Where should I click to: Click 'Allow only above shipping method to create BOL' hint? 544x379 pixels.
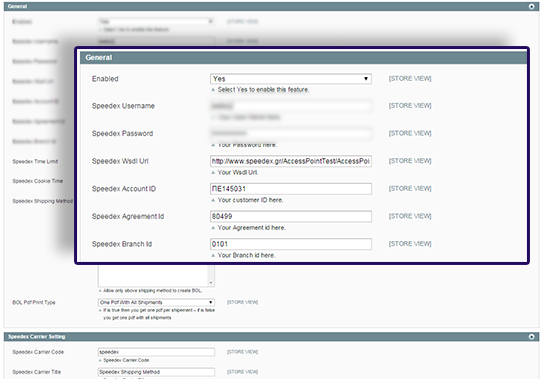pyautogui.click(x=152, y=290)
